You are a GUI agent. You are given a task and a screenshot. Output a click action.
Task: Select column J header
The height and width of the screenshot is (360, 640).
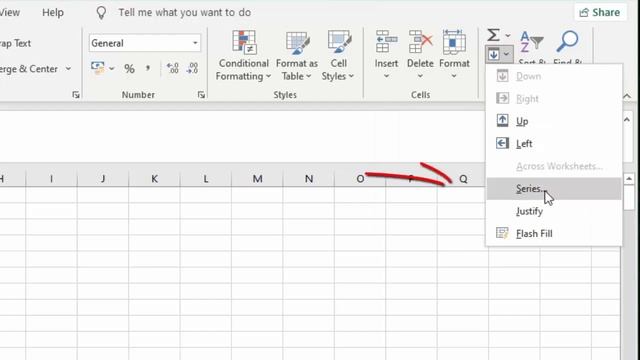tap(103, 179)
